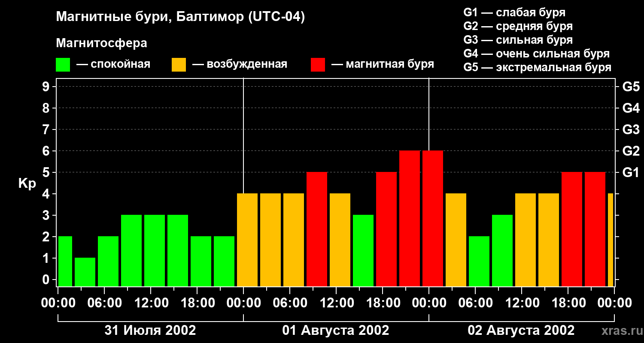644x343 pixels.
Task: Select the title "Магнитные бури, Балтимор (UTC-04)"
Action: click(x=180, y=18)
